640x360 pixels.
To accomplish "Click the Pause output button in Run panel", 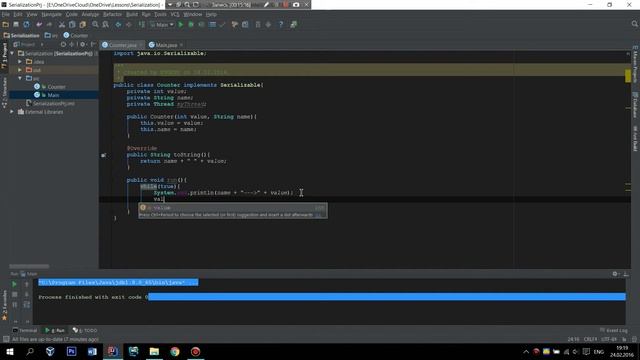I will tap(14, 304).
